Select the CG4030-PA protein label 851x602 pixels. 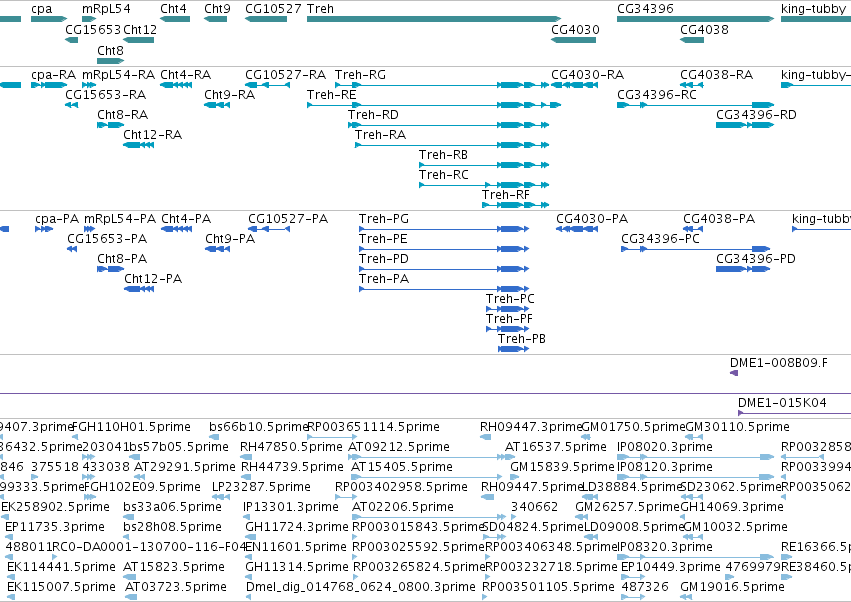[592, 219]
